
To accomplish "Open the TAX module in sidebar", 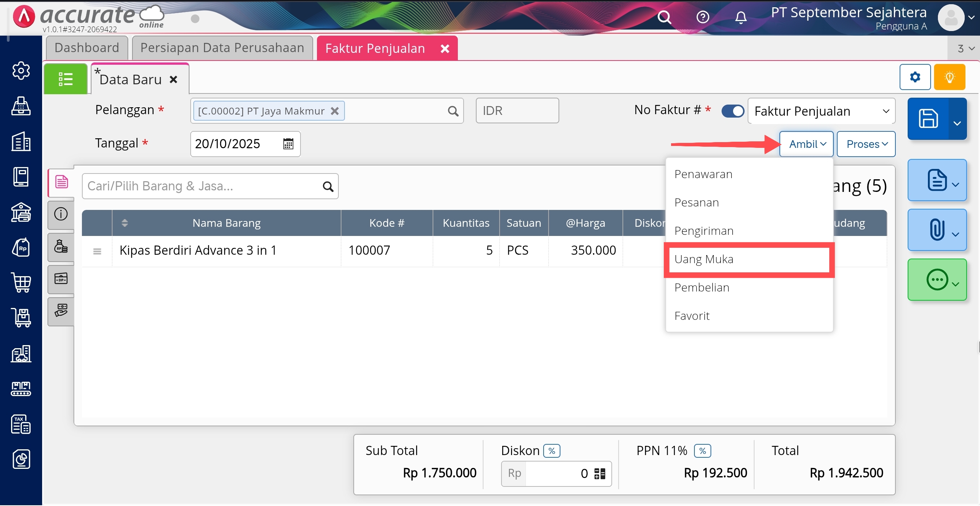I will (21, 424).
